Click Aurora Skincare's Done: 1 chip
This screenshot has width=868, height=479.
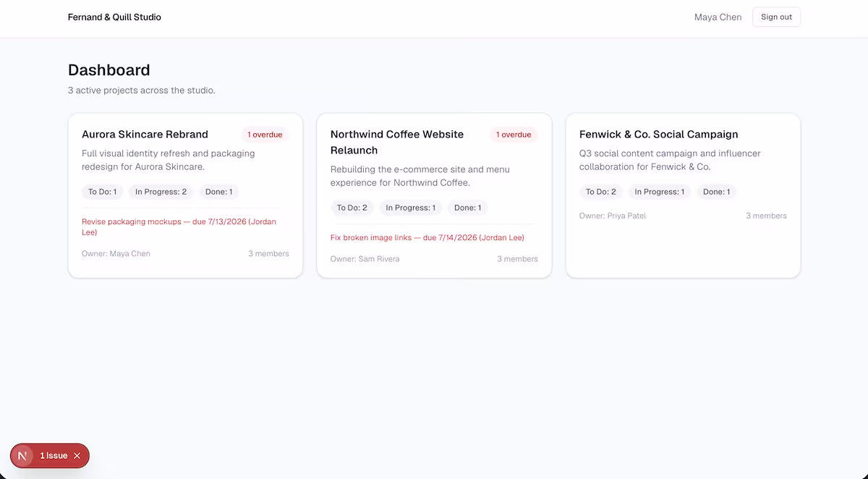click(x=219, y=192)
